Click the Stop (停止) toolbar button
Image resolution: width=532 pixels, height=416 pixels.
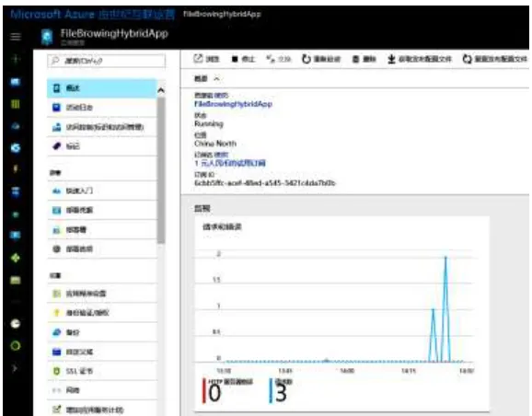point(243,59)
